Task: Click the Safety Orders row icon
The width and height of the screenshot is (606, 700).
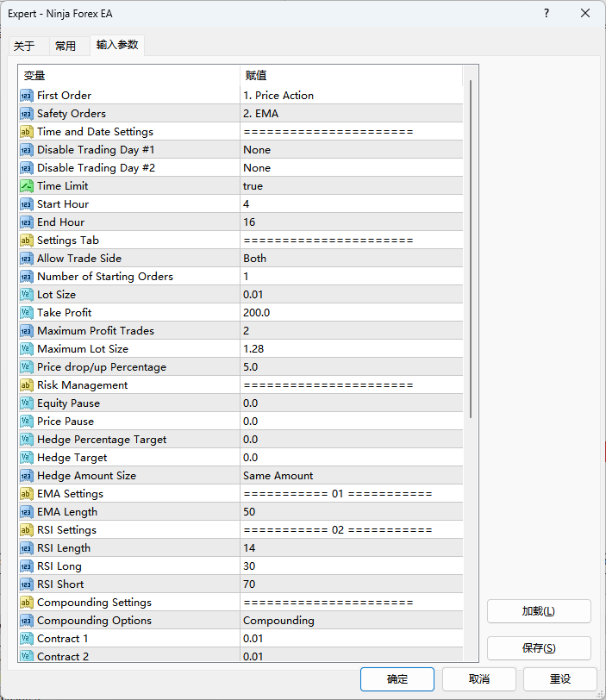Action: point(27,114)
